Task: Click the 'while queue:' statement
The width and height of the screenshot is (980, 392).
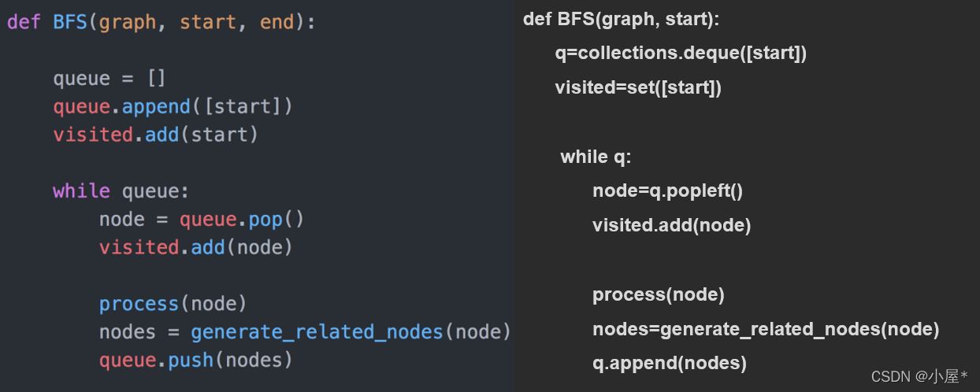Action: coord(121,191)
